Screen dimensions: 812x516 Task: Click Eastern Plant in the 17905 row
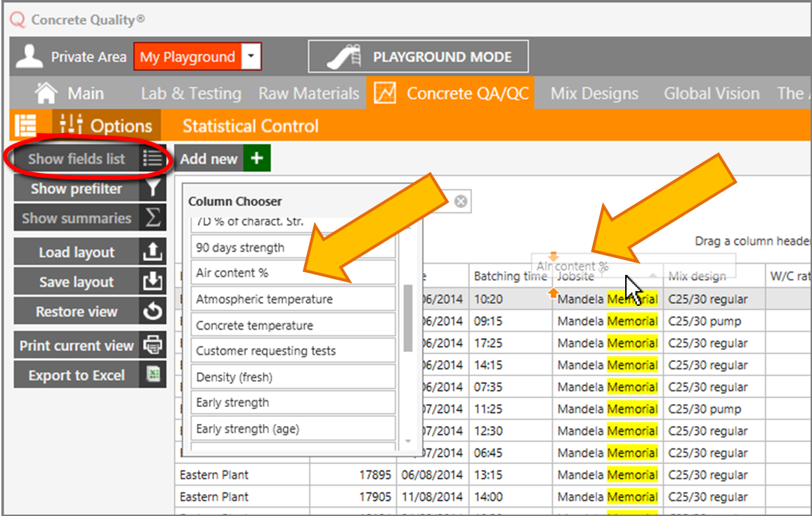(x=242, y=496)
